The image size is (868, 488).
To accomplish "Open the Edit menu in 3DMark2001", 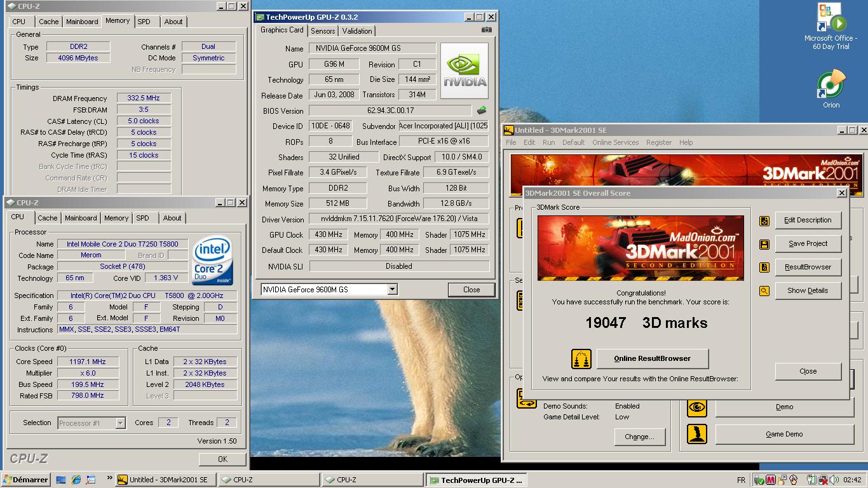I will click(529, 142).
